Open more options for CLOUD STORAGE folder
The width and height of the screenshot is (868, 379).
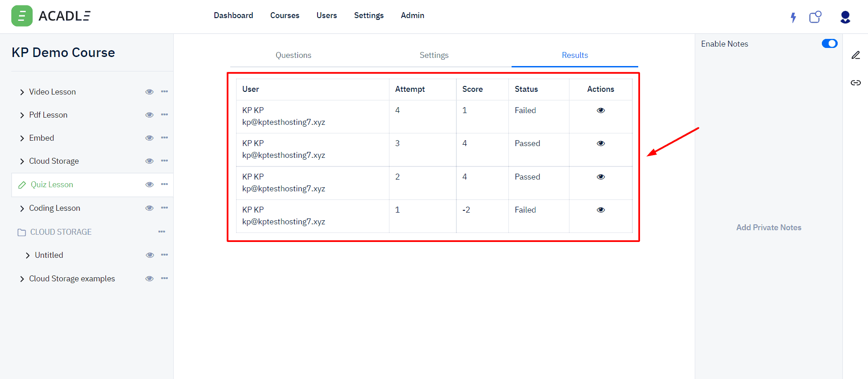click(161, 232)
